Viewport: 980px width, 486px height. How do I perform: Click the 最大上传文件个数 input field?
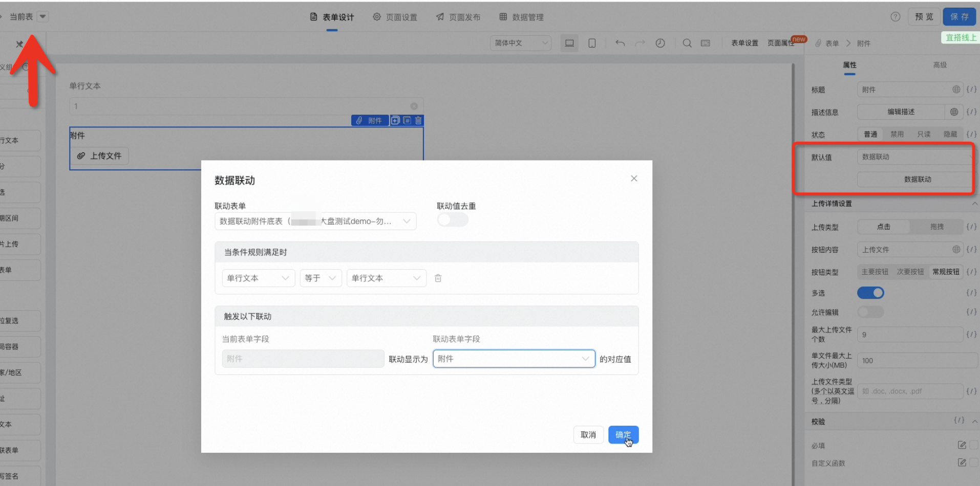tap(910, 335)
